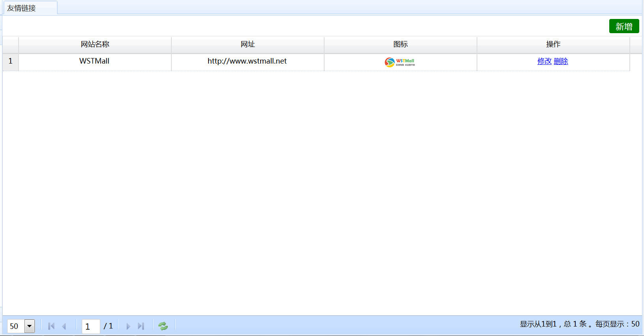This screenshot has width=644, height=336.
Task: Click the 修改 link for WSTMall
Action: pos(544,61)
